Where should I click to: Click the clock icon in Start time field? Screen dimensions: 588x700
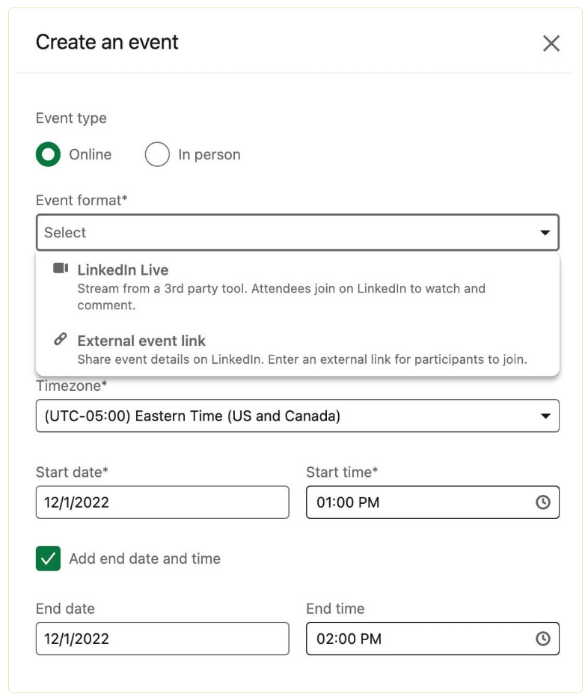coord(543,502)
